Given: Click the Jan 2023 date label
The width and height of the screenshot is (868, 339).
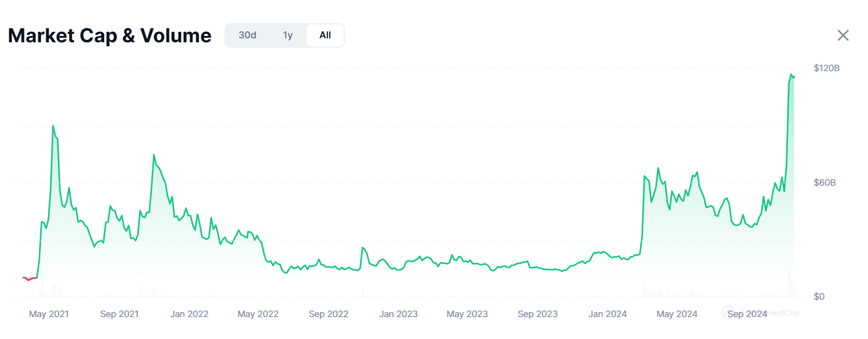Looking at the screenshot, I should (399, 314).
